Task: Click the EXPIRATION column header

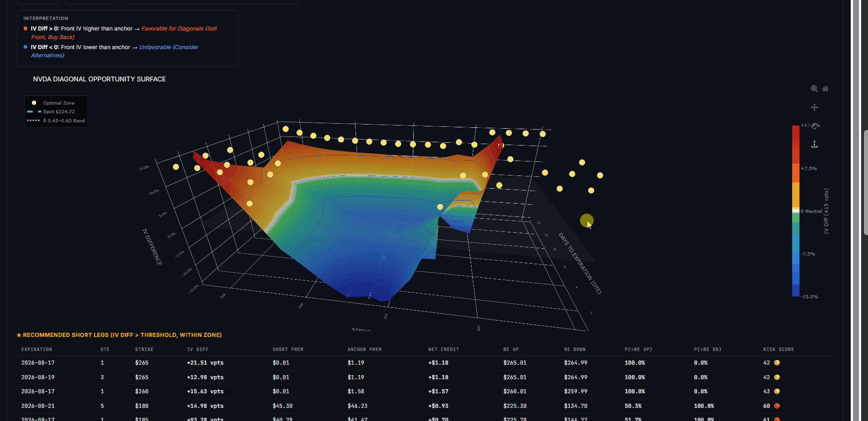Action: [37, 350]
